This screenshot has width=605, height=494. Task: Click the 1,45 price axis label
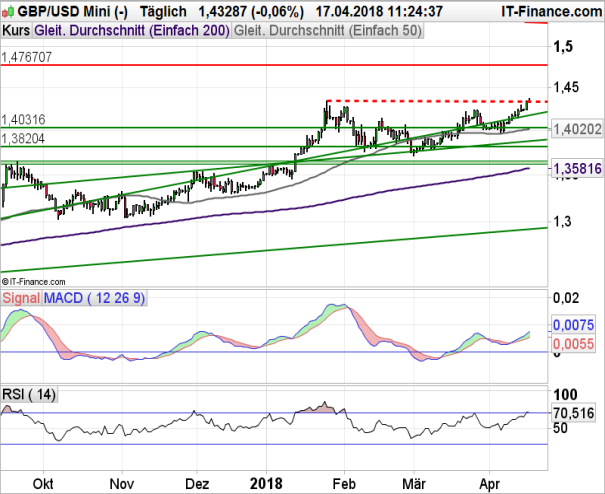(566, 87)
